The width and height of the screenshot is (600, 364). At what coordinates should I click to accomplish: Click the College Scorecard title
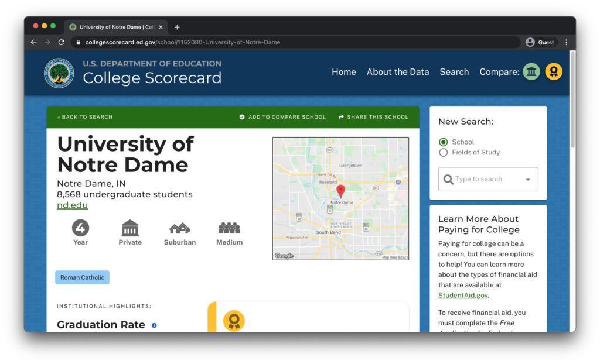pyautogui.click(x=152, y=78)
